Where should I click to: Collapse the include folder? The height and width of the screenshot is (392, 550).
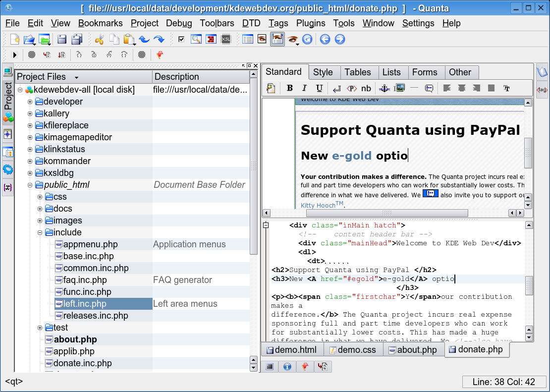[x=40, y=232]
